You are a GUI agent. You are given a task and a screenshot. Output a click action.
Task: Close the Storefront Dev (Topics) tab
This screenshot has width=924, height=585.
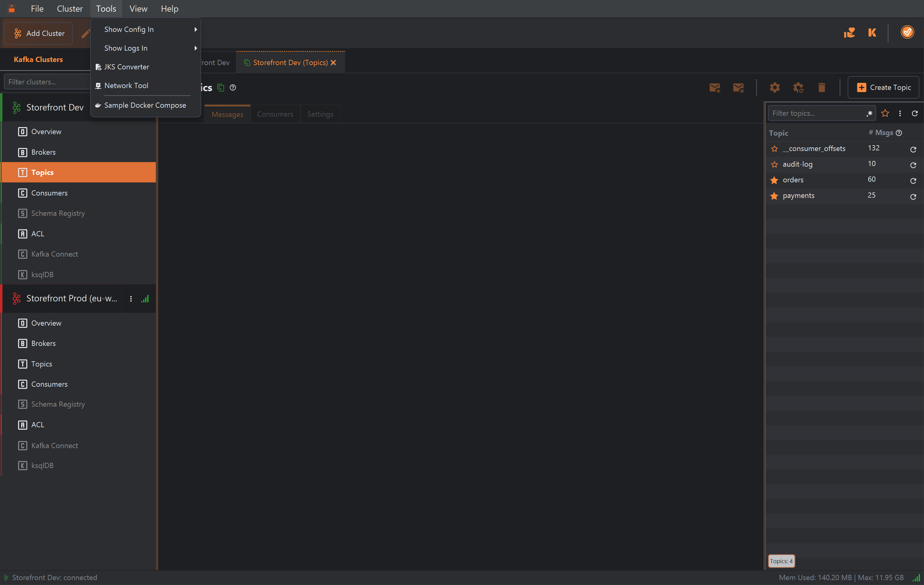[333, 63]
